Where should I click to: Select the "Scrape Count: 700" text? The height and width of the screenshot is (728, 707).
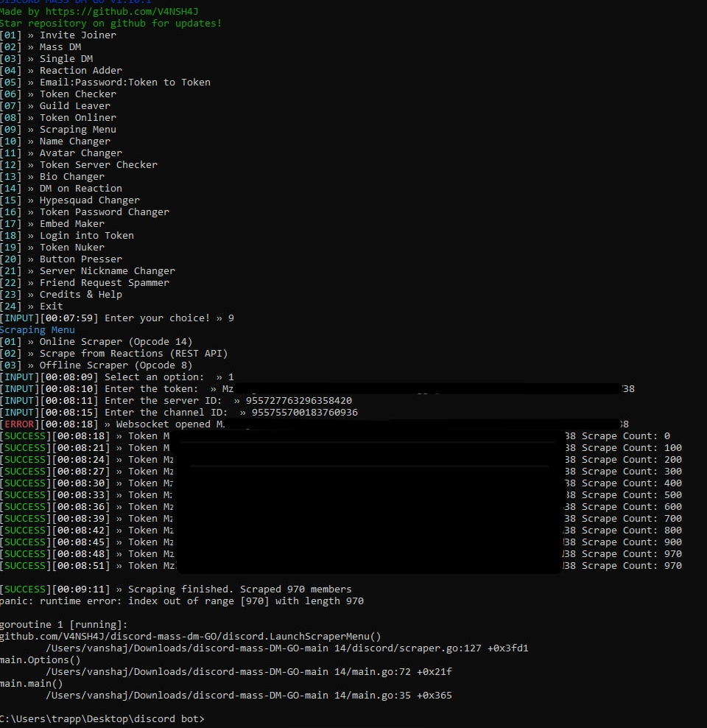point(633,519)
